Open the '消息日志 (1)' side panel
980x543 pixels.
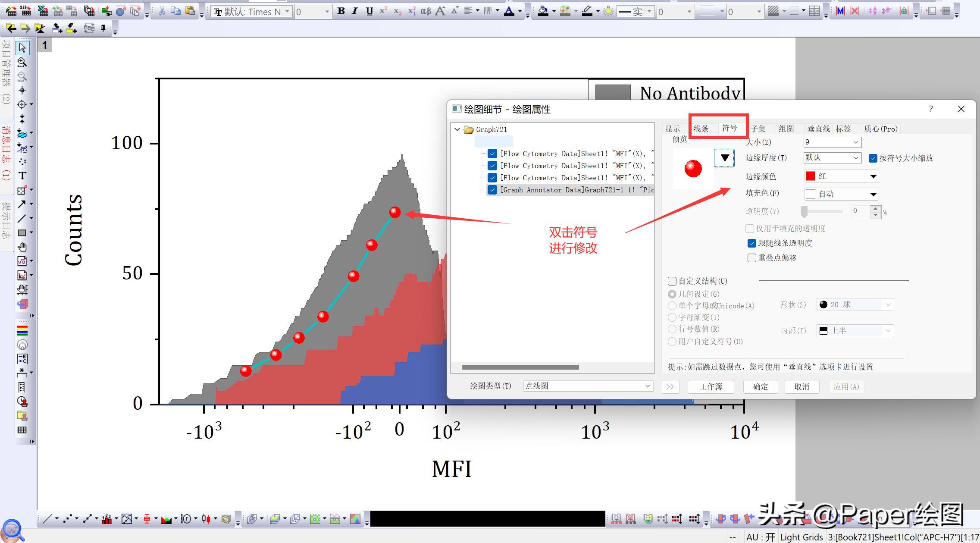[x=6, y=153]
